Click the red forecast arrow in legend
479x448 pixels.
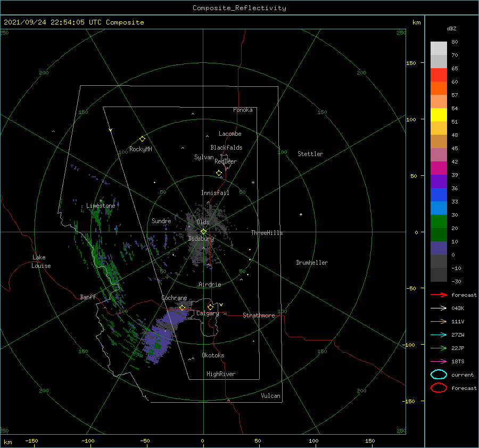[x=439, y=295]
